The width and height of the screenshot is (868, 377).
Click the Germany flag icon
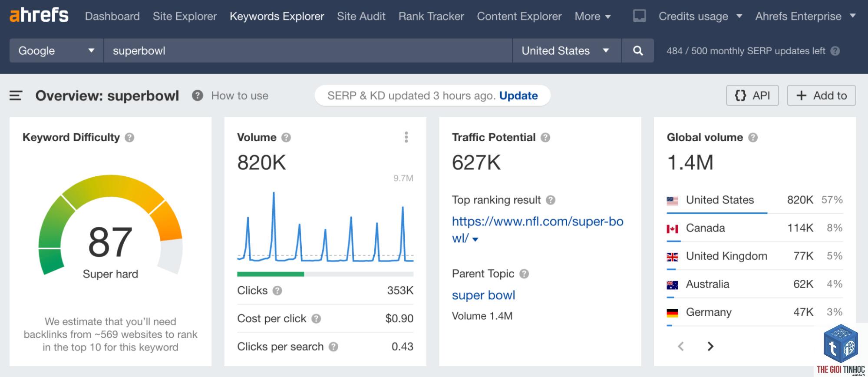click(672, 313)
